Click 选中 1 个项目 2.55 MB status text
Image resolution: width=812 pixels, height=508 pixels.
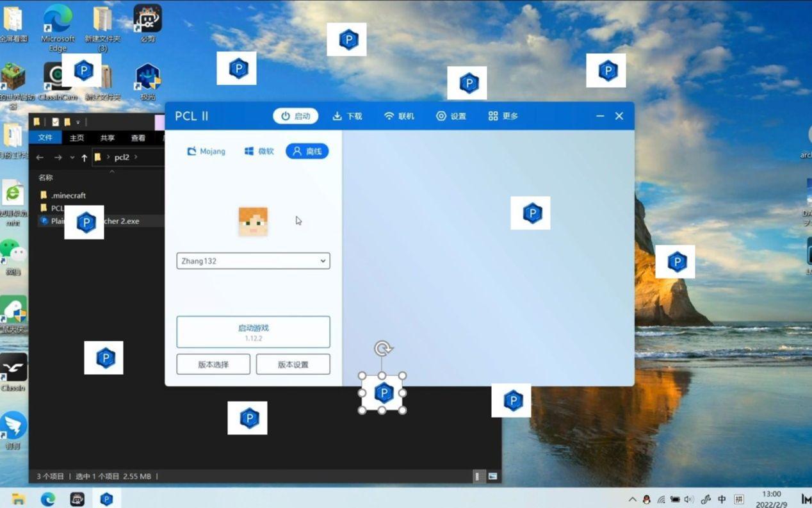coord(113,477)
